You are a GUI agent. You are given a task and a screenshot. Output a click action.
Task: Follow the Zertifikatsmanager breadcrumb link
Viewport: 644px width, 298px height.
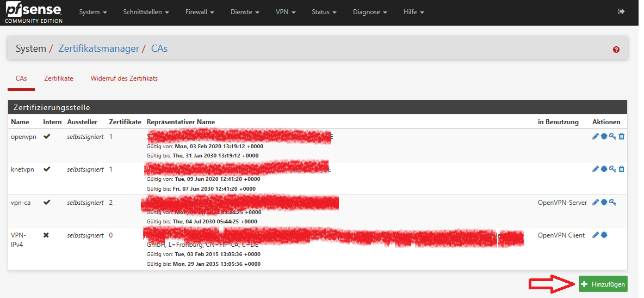pos(98,48)
